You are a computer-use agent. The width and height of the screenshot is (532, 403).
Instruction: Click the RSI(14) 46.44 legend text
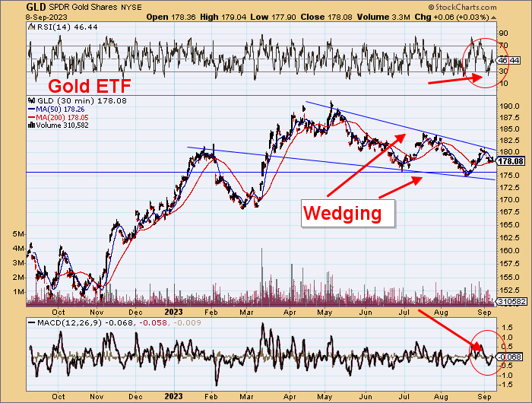click(x=67, y=27)
